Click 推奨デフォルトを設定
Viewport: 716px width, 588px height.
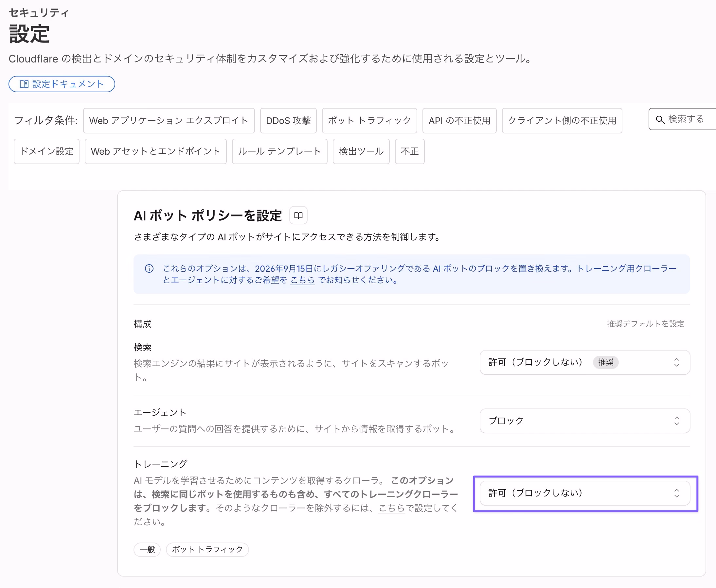click(646, 324)
